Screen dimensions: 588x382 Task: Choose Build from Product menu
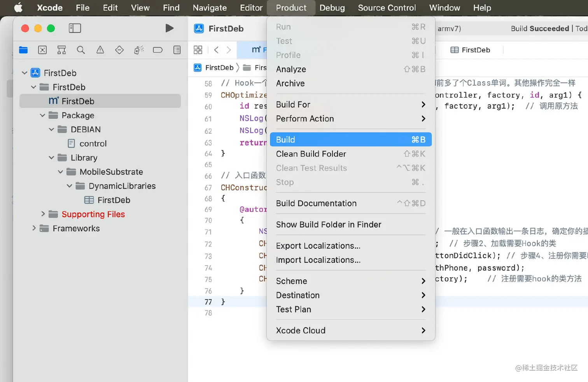351,139
